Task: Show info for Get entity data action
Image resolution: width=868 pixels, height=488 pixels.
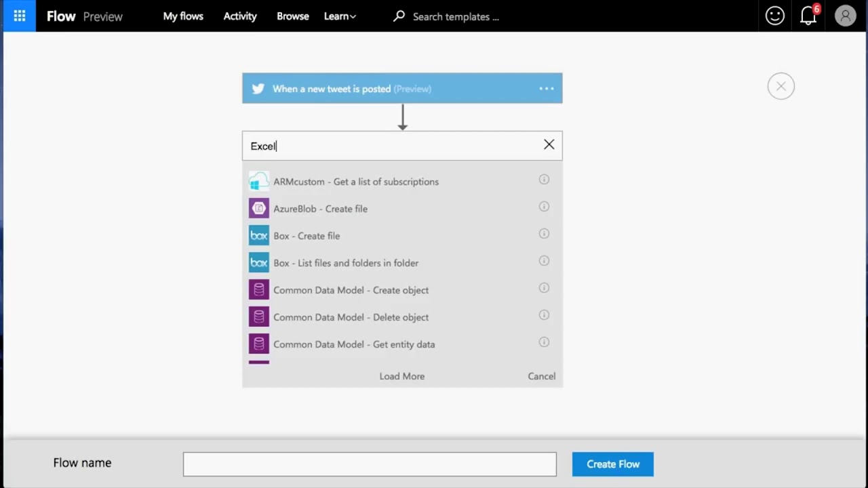Action: [x=544, y=342]
